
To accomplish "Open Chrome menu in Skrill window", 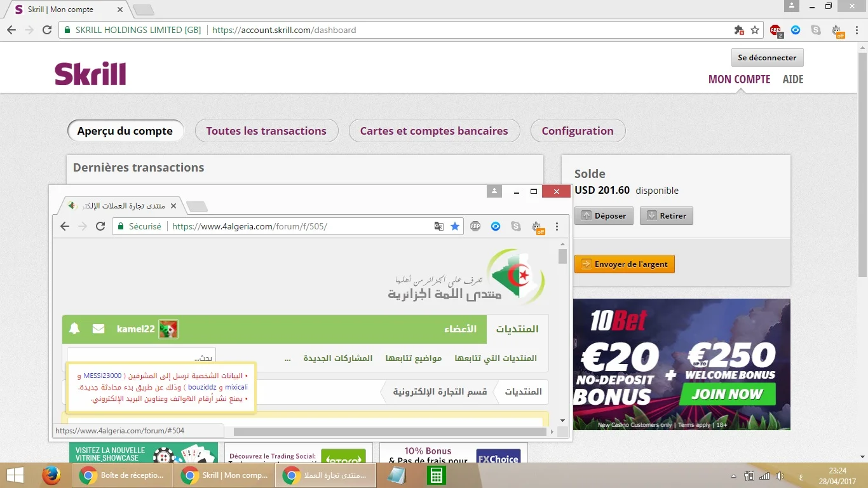I will click(857, 30).
